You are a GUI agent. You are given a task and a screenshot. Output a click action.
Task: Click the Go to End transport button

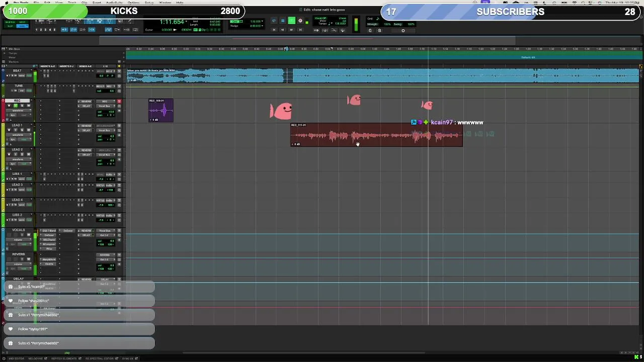(x=300, y=30)
